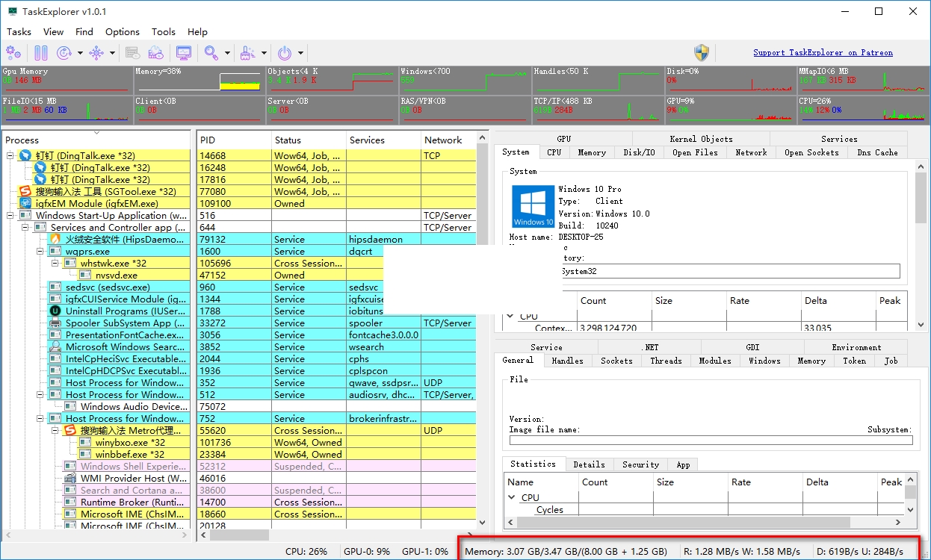
Task: Open dropdown arrow beside power icon
Action: point(300,53)
